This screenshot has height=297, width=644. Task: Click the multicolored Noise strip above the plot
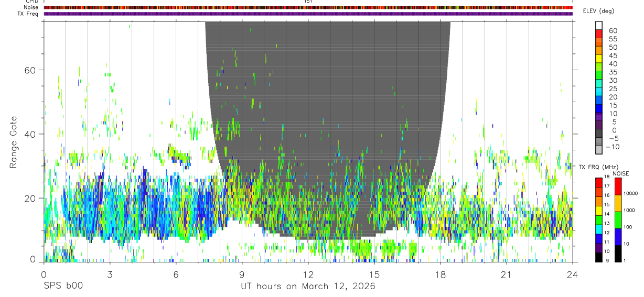coord(308,7)
